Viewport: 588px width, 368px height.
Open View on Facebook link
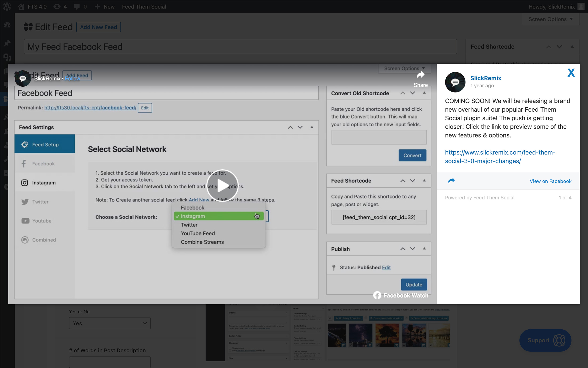[x=550, y=181]
